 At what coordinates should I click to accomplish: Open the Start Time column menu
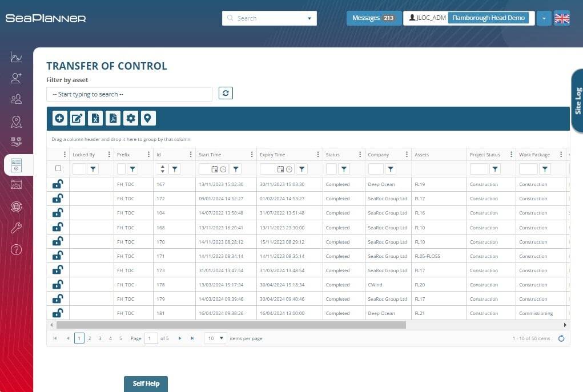click(252, 154)
